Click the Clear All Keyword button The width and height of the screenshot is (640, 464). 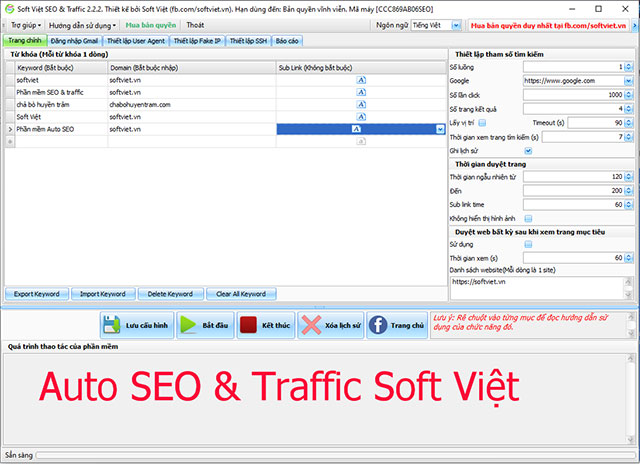pyautogui.click(x=241, y=294)
